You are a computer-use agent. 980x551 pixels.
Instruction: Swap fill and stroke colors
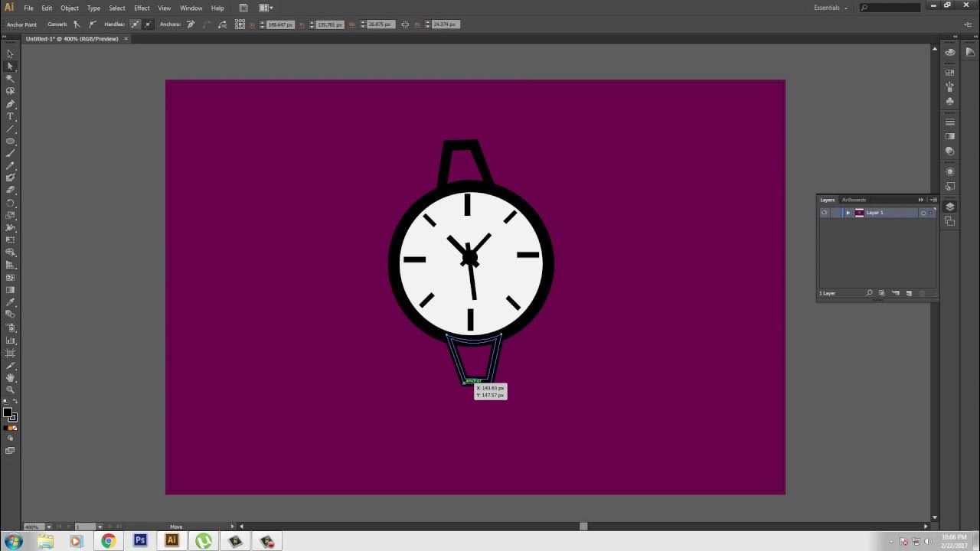pyautogui.click(x=15, y=402)
